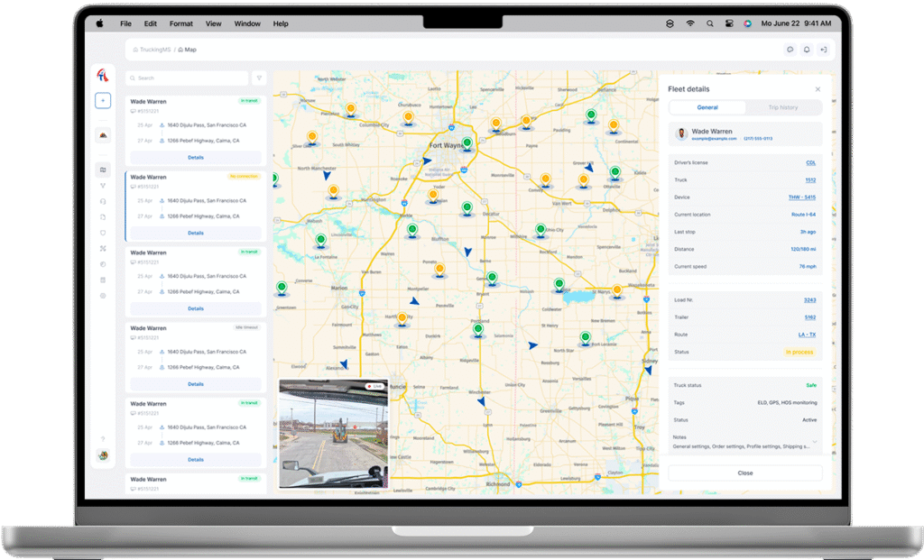Viewport: 924px width, 560px height.
Task: Follow the THW - 5415 device link
Action: click(801, 197)
